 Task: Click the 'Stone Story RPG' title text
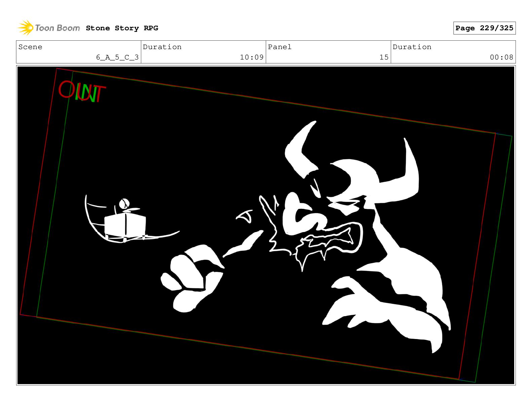(122, 28)
